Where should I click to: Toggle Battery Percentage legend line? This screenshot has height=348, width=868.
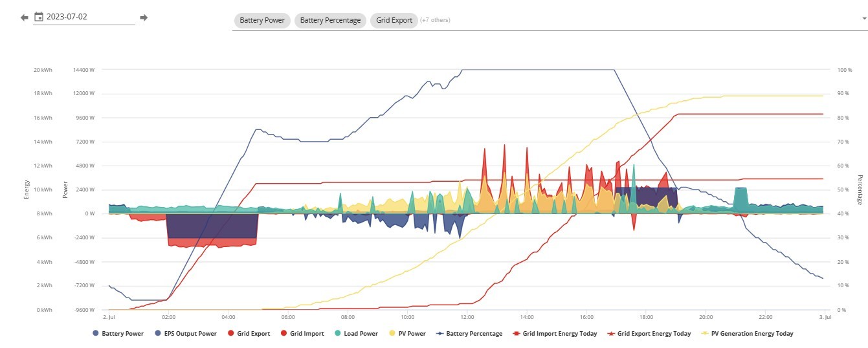(469, 334)
